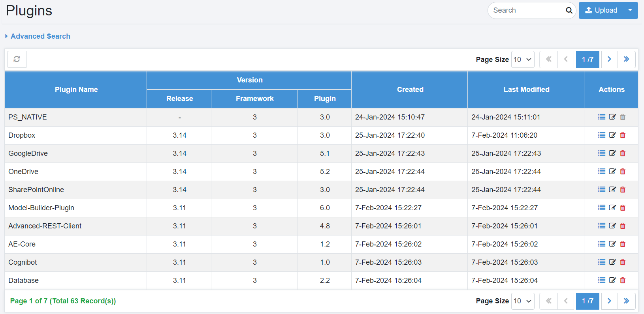Viewport: 644px width, 314px height.
Task: Click the Last Modified column header
Action: [526, 90]
